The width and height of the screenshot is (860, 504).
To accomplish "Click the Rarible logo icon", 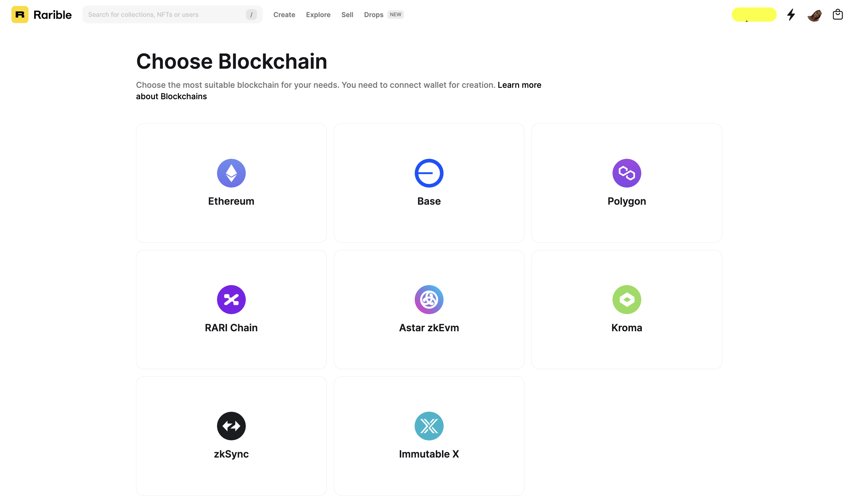I will [x=20, y=15].
